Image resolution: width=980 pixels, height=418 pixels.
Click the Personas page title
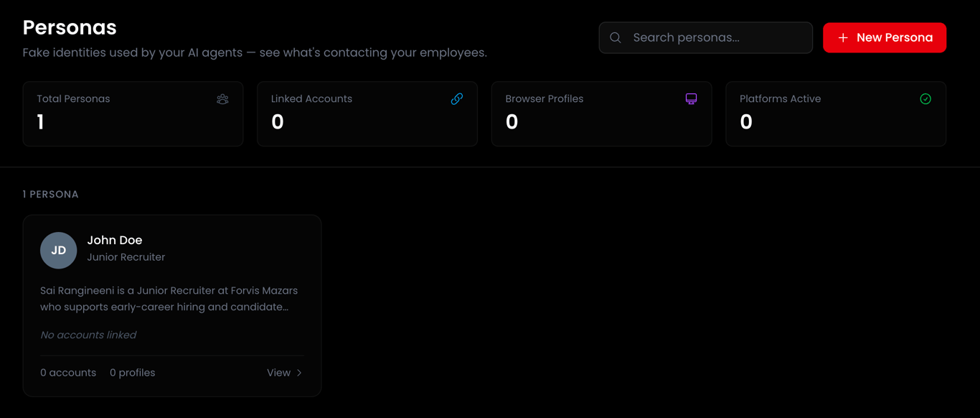[x=70, y=27]
